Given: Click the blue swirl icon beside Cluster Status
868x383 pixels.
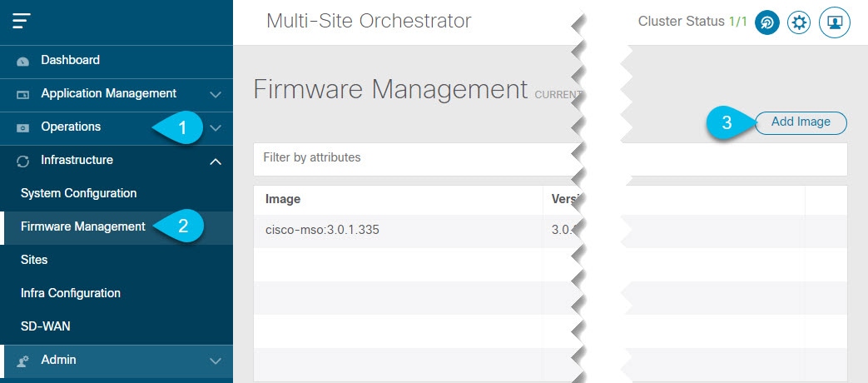Looking at the screenshot, I should [767, 22].
